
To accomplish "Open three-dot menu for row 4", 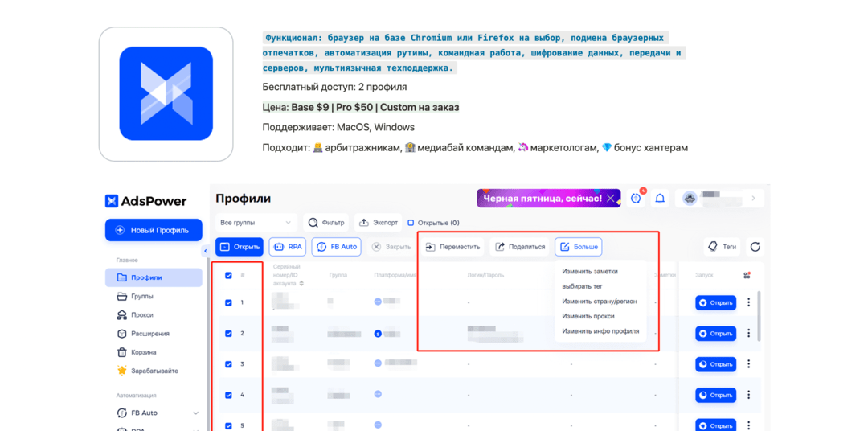I will [749, 395].
